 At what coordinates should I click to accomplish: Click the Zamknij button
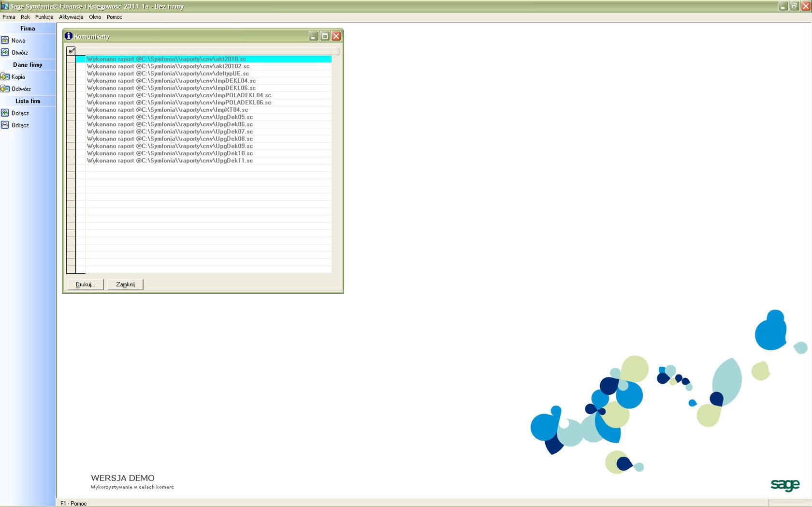pos(125,284)
